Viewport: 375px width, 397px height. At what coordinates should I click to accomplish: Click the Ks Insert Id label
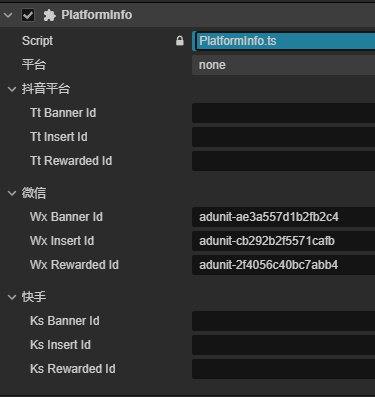[x=60, y=345]
